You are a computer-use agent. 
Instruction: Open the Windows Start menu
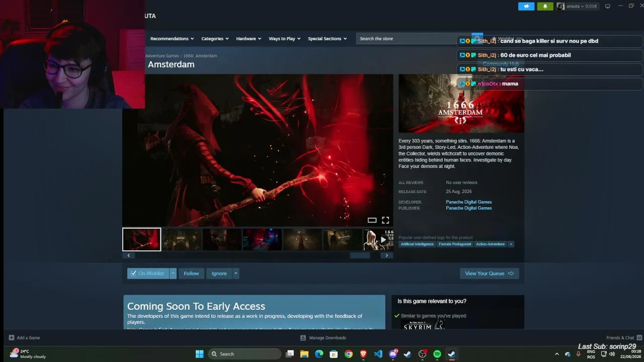tap(200, 354)
